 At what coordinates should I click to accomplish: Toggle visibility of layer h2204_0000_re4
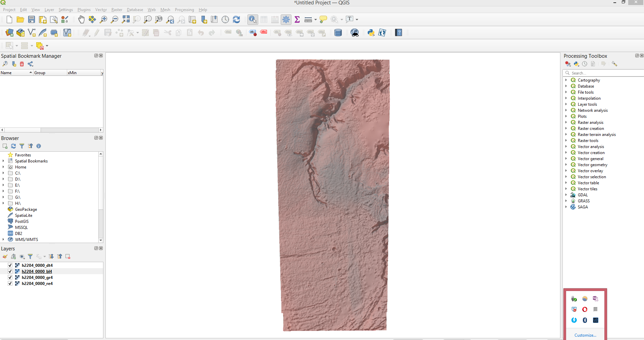tap(10, 283)
